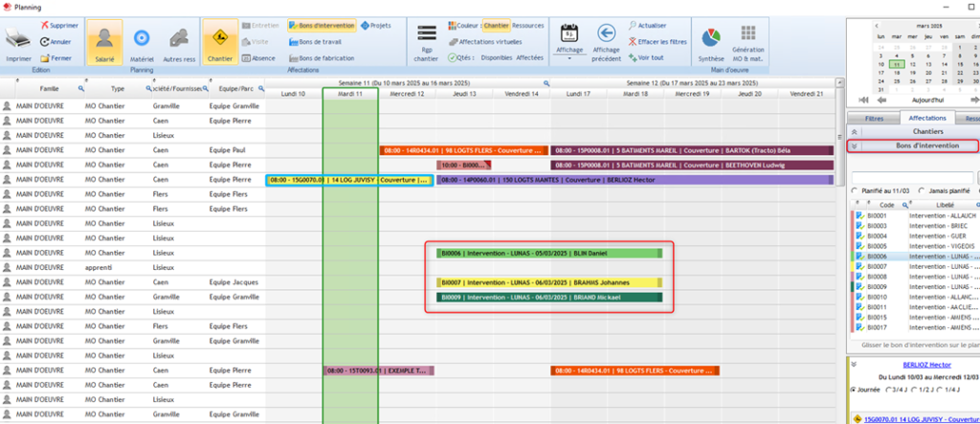Image resolution: width=980 pixels, height=424 pixels.
Task: Select 3/4 J duration radio
Action: point(888,390)
